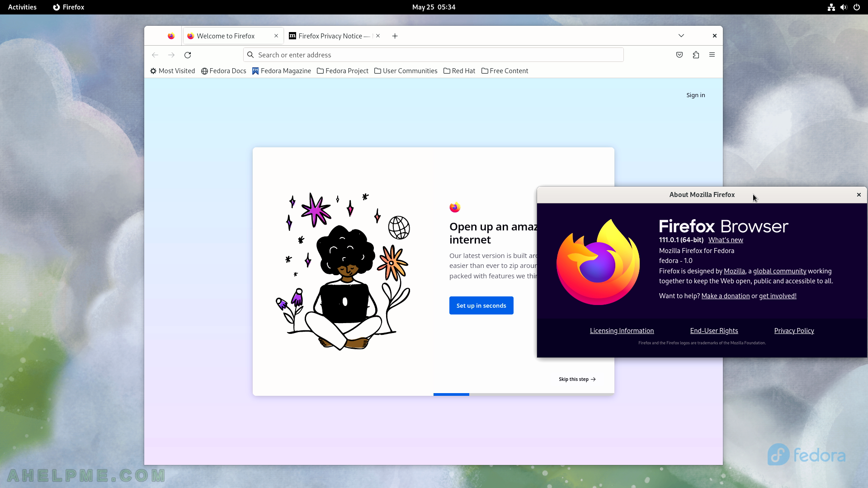Click the large Firefox logo in About dialog
This screenshot has width=868, height=488.
(x=598, y=262)
